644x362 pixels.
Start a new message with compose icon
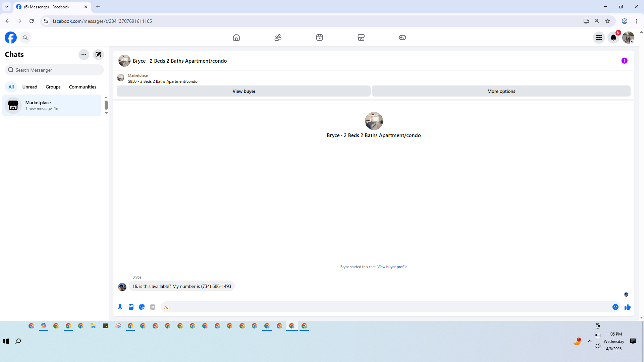[x=98, y=55]
